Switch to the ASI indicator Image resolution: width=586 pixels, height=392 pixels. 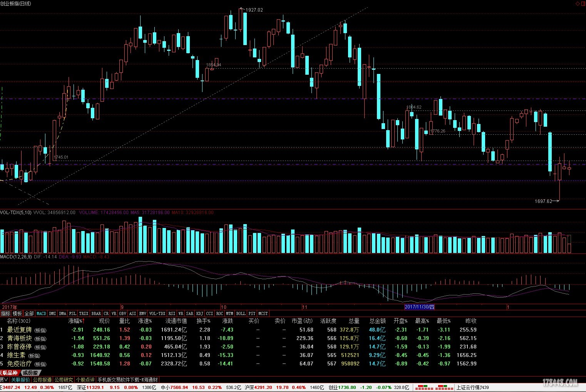coord(132,313)
